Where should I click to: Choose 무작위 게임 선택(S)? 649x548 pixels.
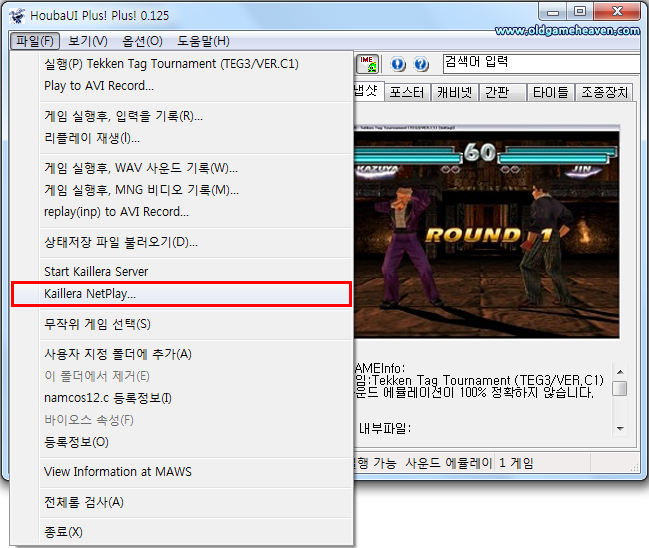point(181,324)
